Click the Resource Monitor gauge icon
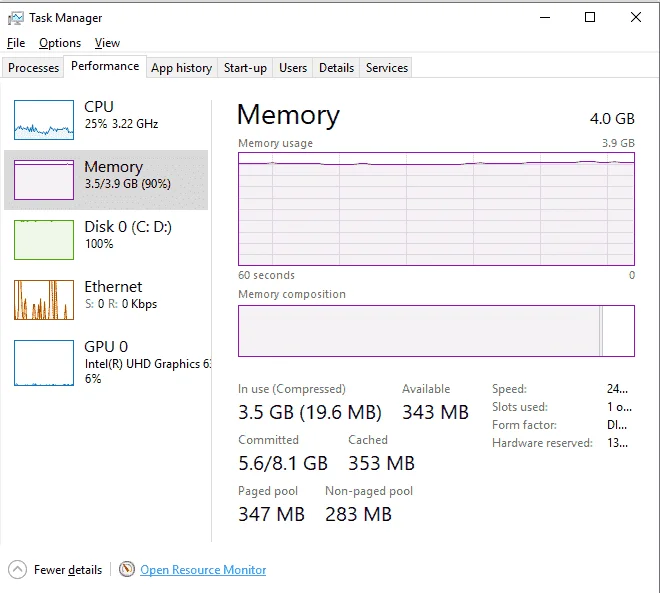 [x=127, y=569]
